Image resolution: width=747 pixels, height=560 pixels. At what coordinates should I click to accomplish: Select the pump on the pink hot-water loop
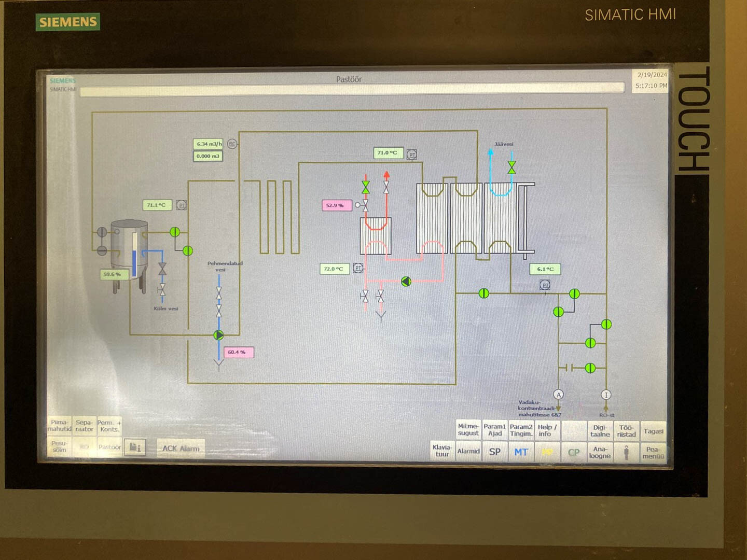point(406,282)
